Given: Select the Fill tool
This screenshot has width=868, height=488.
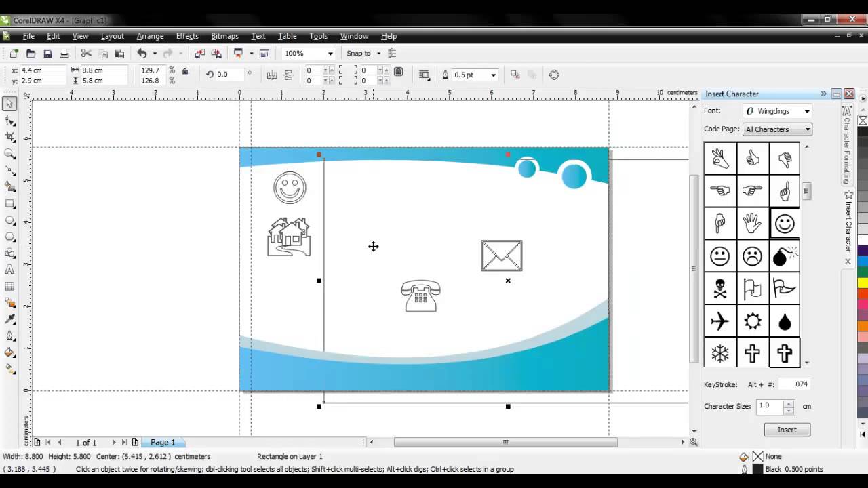Looking at the screenshot, I should click(x=9, y=352).
